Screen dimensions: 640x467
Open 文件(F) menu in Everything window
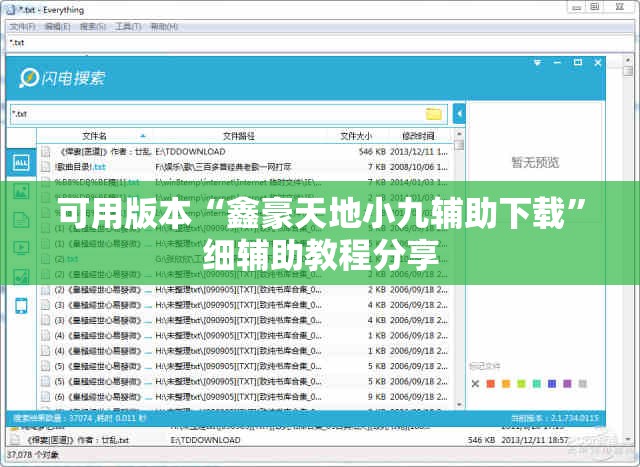[x=22, y=27]
